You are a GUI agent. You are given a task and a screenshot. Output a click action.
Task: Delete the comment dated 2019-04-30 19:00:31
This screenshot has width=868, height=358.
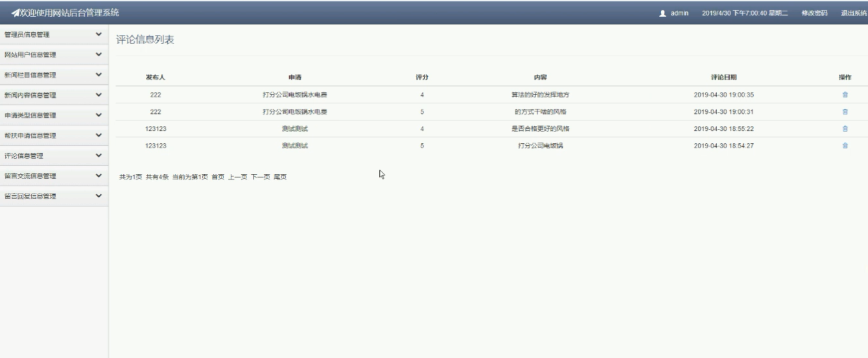[x=845, y=112]
